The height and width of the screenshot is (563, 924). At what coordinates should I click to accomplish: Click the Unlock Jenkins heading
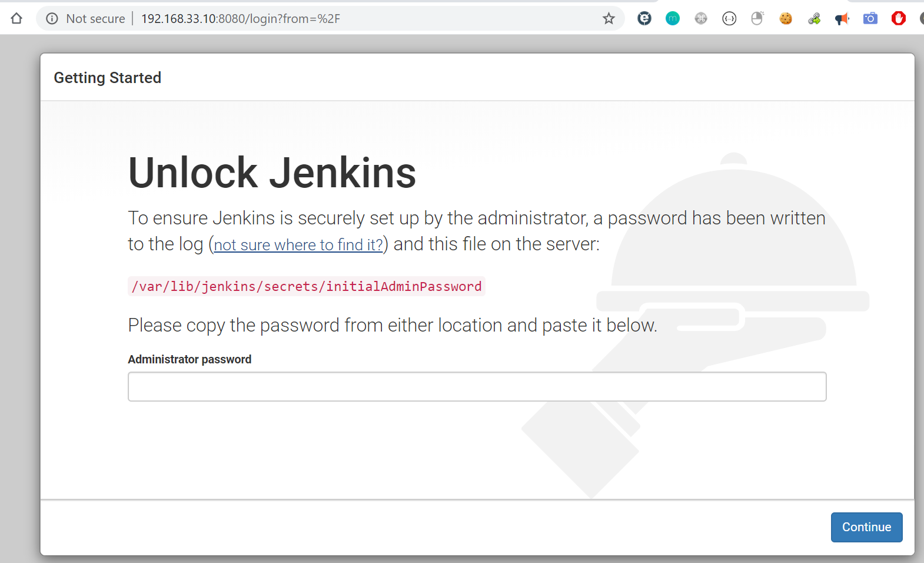point(272,173)
